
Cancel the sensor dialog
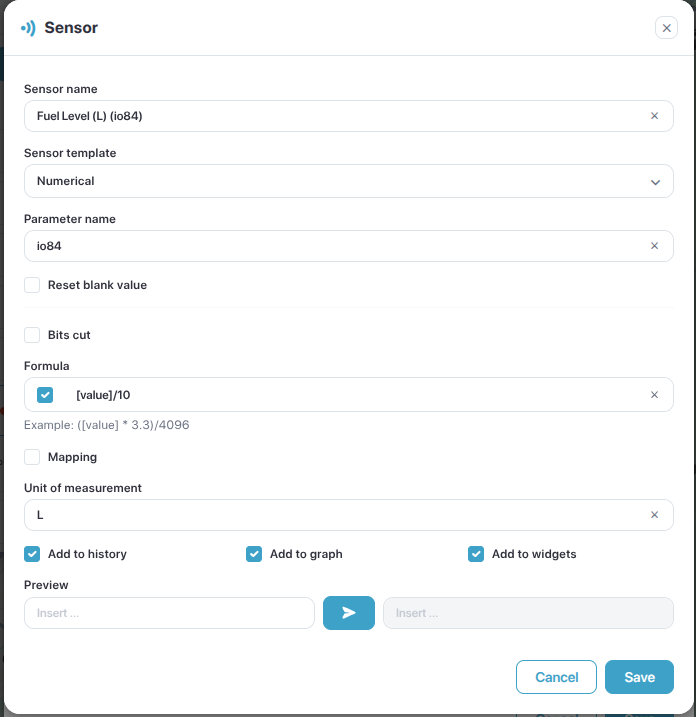tap(557, 677)
